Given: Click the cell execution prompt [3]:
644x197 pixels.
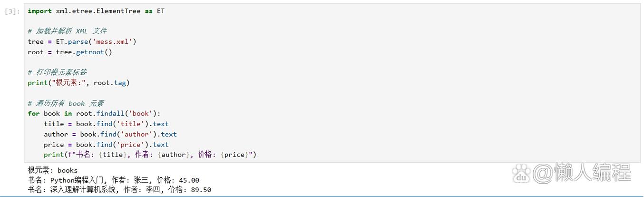Looking at the screenshot, I should pos(12,11).
